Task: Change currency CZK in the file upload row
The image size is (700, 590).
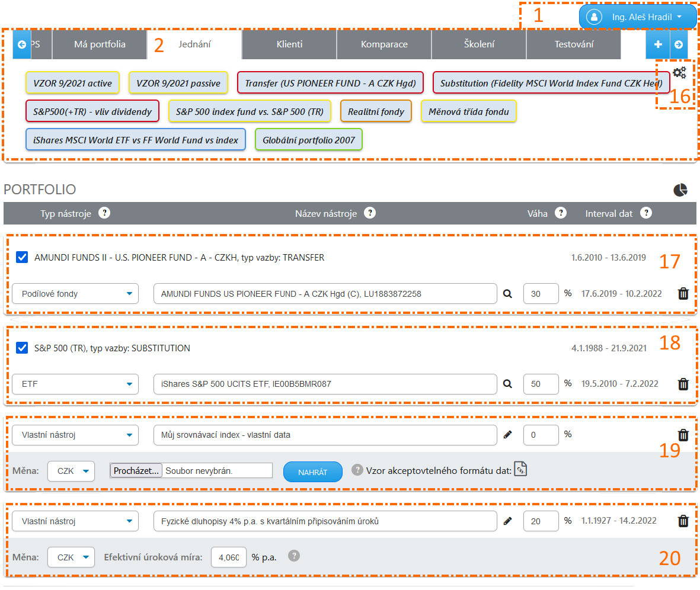Action: pos(71,471)
